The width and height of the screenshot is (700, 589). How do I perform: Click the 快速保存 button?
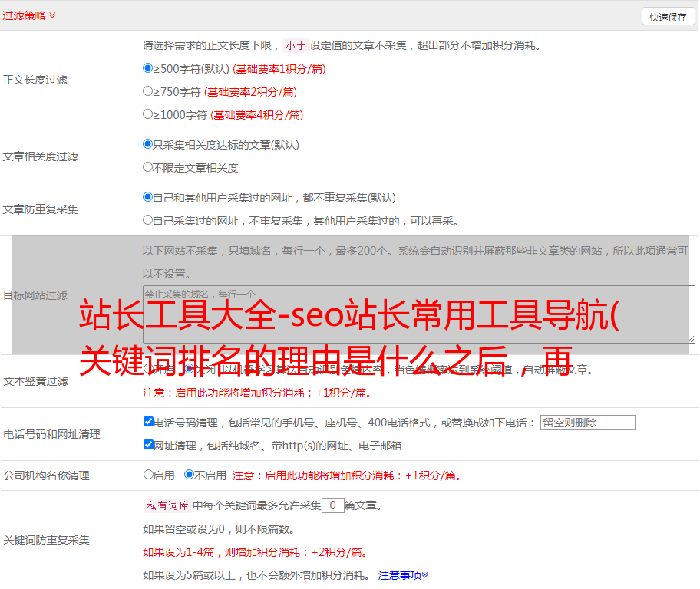click(x=668, y=17)
